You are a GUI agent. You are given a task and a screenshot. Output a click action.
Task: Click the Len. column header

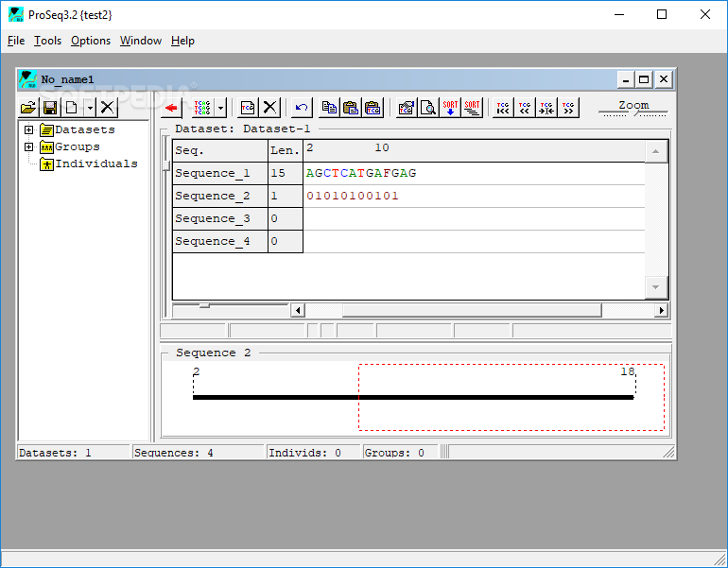coord(286,151)
